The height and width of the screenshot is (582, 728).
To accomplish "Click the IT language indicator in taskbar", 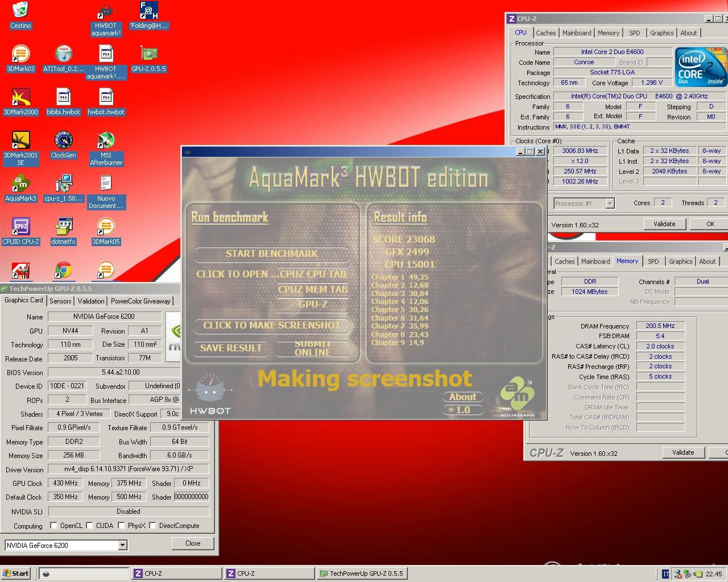I will (665, 573).
